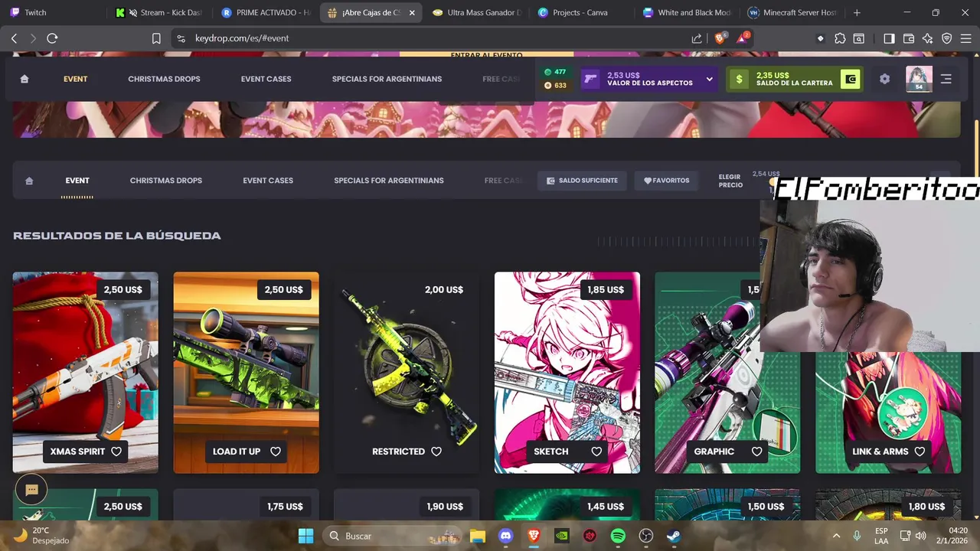Select CHRISTMAS DROPS in lower category bar

tap(166, 181)
